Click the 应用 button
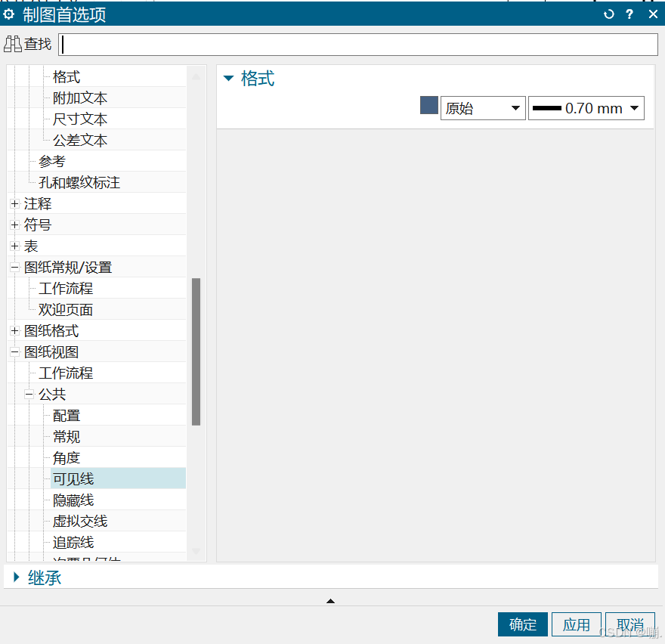 (x=577, y=624)
